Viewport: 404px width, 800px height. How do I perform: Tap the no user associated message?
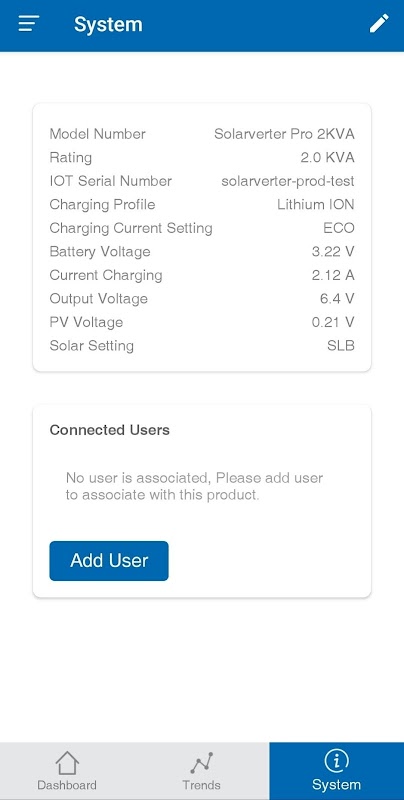(194, 486)
